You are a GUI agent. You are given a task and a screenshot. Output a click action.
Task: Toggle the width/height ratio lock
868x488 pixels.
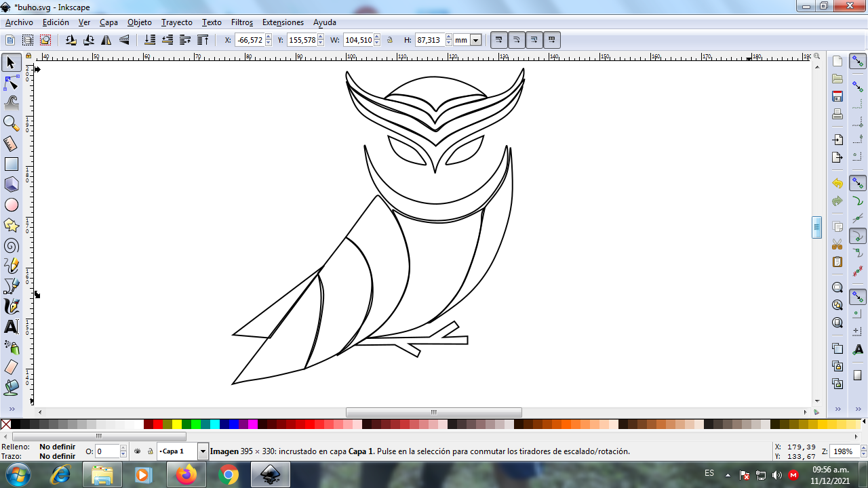390,40
